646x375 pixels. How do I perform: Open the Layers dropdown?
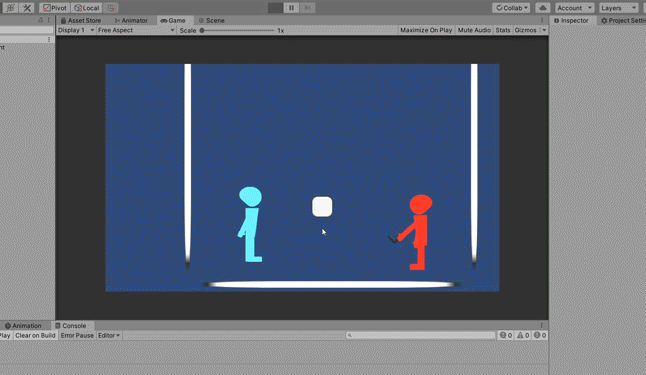618,8
